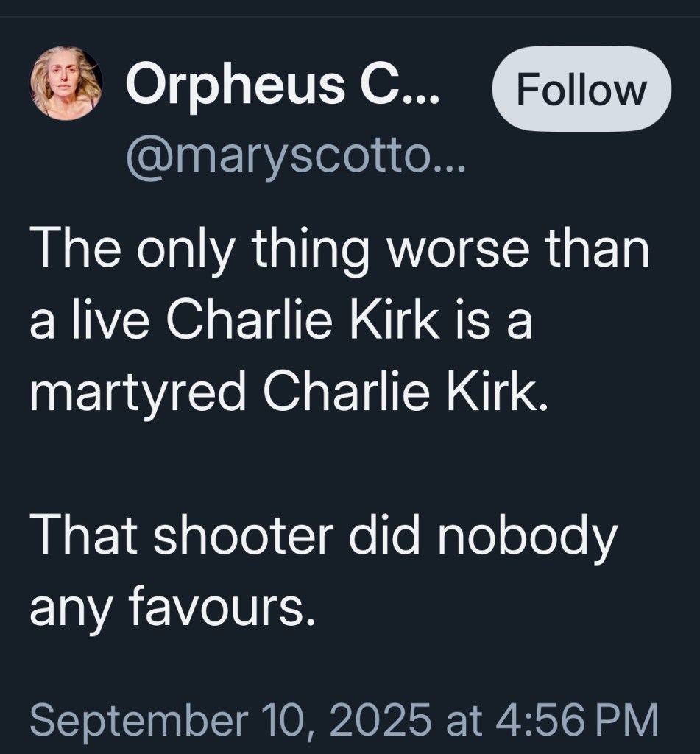700x754 pixels.
Task: Click the Follow button
Action: (581, 91)
